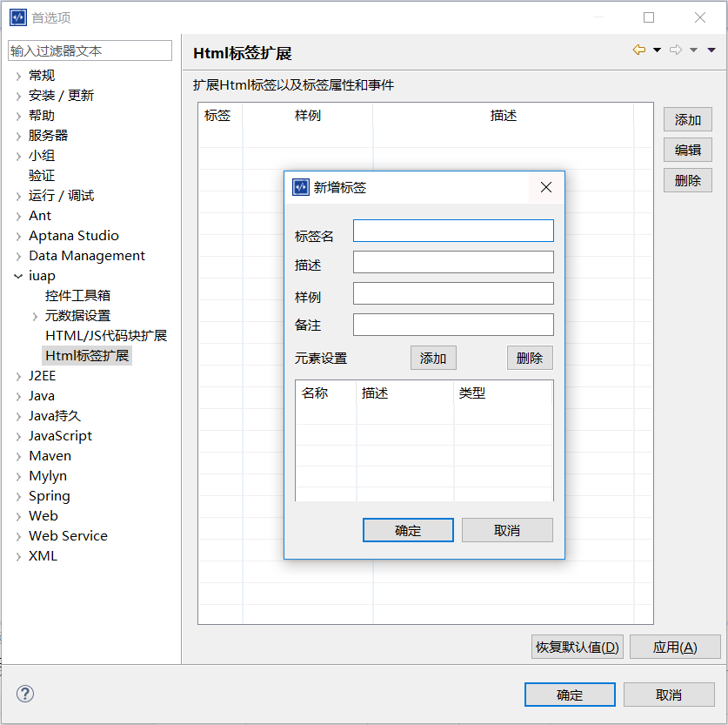
Task: Close the 新增标签 dialog
Action: coord(546,187)
